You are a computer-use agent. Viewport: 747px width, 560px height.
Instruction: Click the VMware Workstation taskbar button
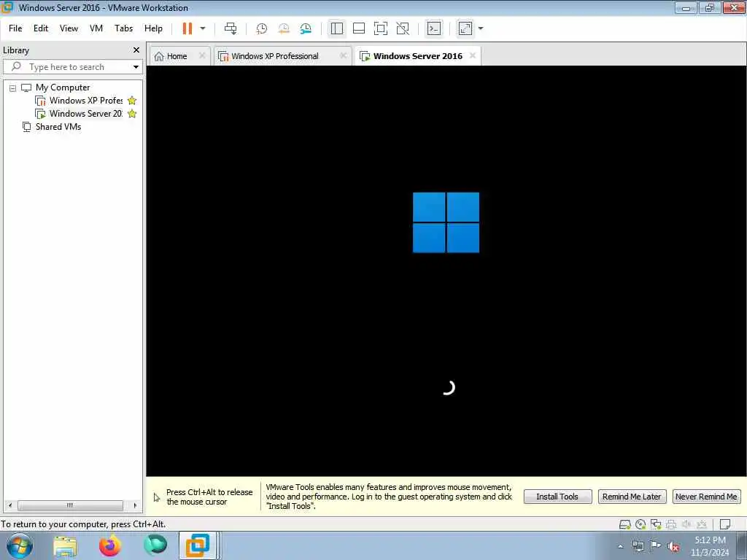(x=198, y=545)
